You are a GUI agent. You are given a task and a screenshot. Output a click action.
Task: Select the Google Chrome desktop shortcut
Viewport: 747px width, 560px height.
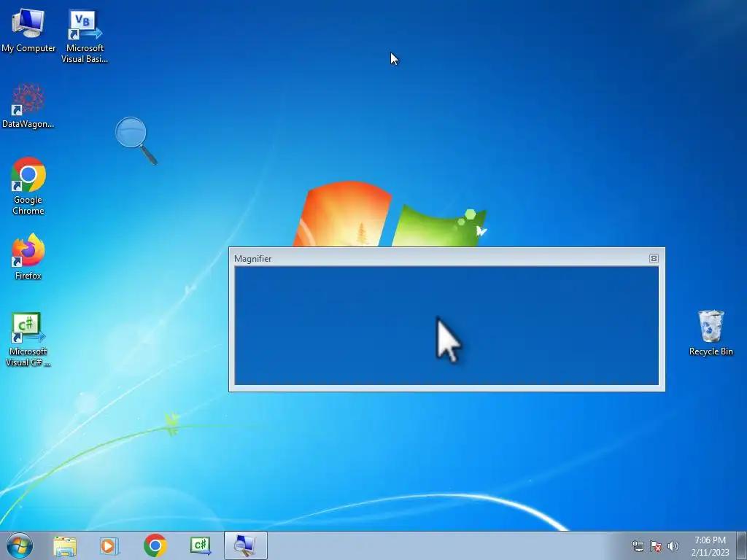click(28, 186)
